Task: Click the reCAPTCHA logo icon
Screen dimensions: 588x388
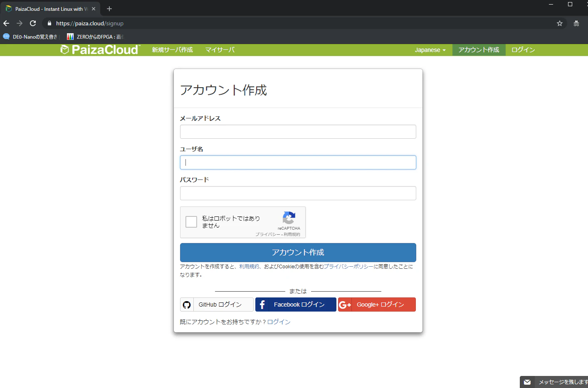Action: pyautogui.click(x=289, y=218)
